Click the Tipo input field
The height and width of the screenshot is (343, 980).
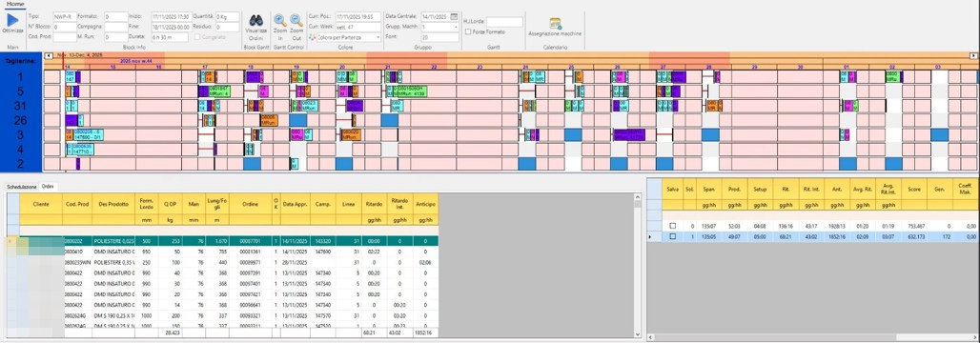(x=65, y=17)
